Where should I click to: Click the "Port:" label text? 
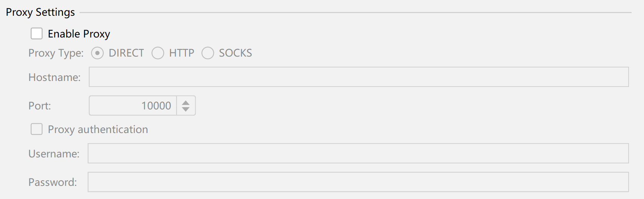(39, 106)
